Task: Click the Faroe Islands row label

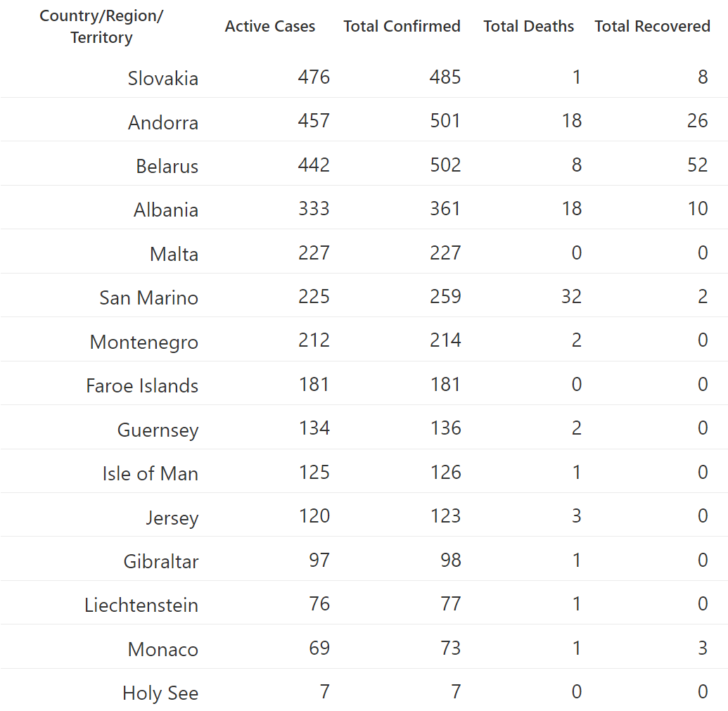Action: click(x=142, y=385)
